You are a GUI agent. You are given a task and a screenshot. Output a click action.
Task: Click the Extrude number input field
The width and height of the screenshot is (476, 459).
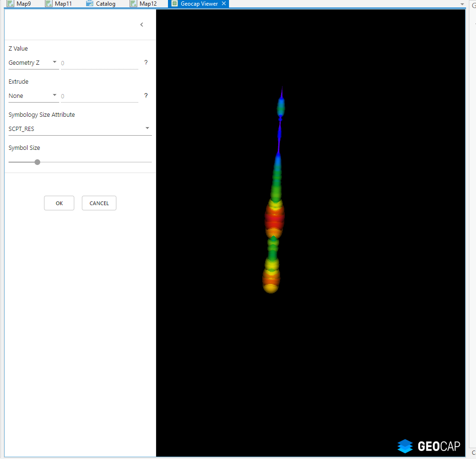pyautogui.click(x=99, y=96)
